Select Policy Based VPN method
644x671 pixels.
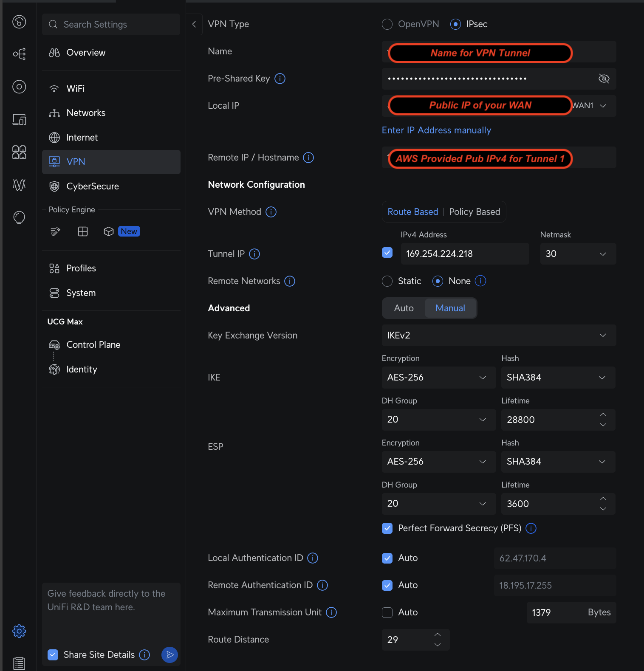coord(475,212)
